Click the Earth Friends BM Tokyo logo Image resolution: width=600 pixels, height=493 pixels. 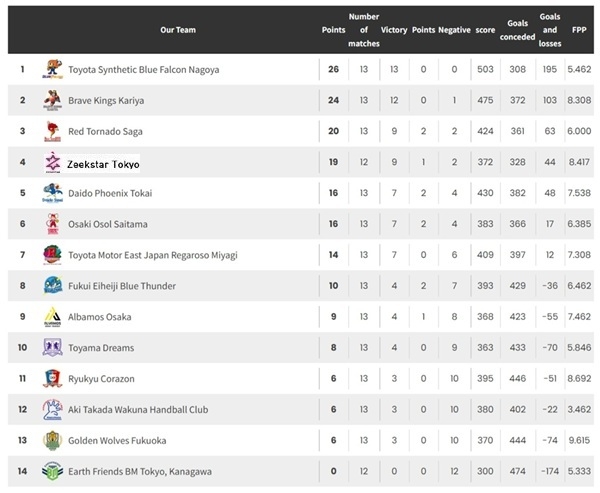point(52,471)
